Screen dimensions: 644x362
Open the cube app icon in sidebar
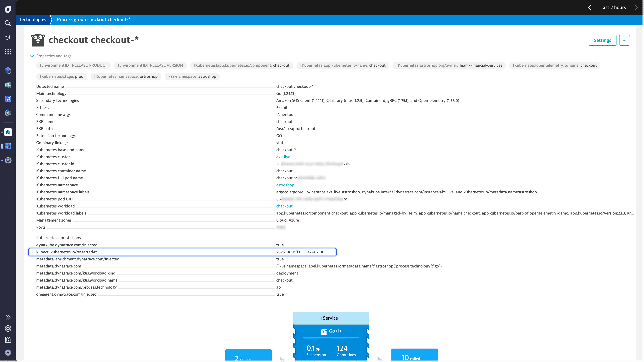(8, 71)
